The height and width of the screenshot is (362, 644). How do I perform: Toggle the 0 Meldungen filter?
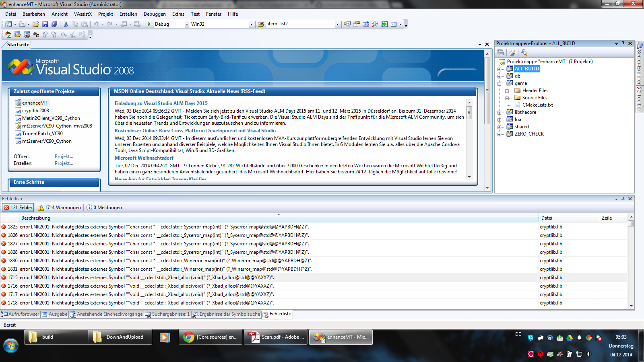coord(104,208)
